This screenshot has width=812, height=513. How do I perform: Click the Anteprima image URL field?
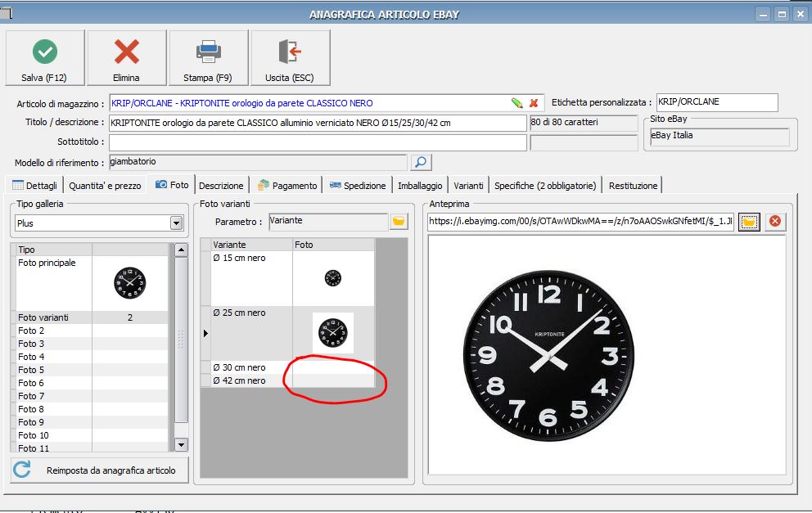click(x=580, y=222)
